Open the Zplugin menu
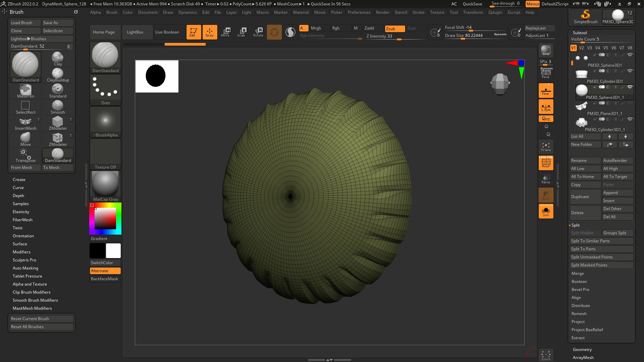 click(495, 12)
